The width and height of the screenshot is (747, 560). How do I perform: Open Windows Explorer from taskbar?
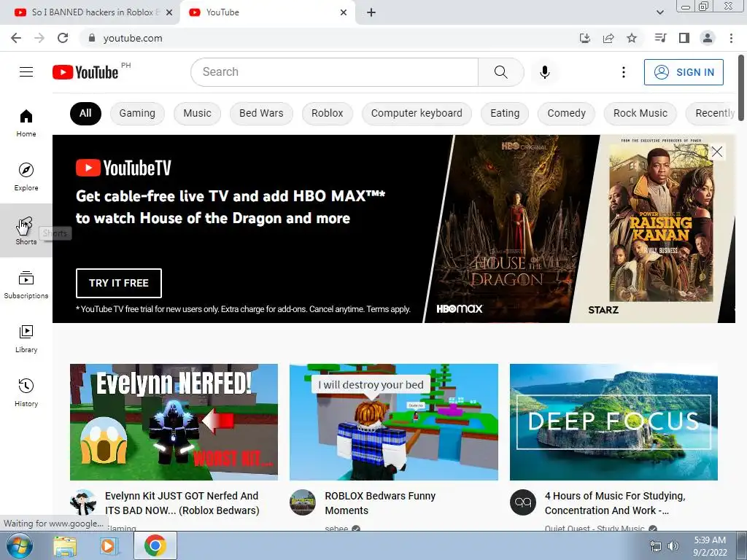point(65,545)
